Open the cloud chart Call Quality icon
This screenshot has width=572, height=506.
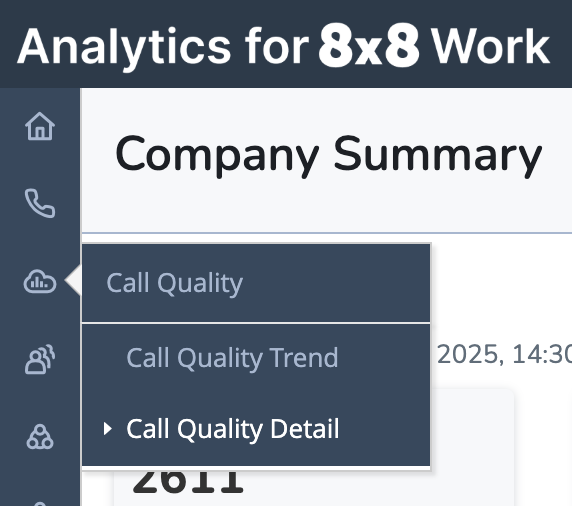click(x=40, y=281)
